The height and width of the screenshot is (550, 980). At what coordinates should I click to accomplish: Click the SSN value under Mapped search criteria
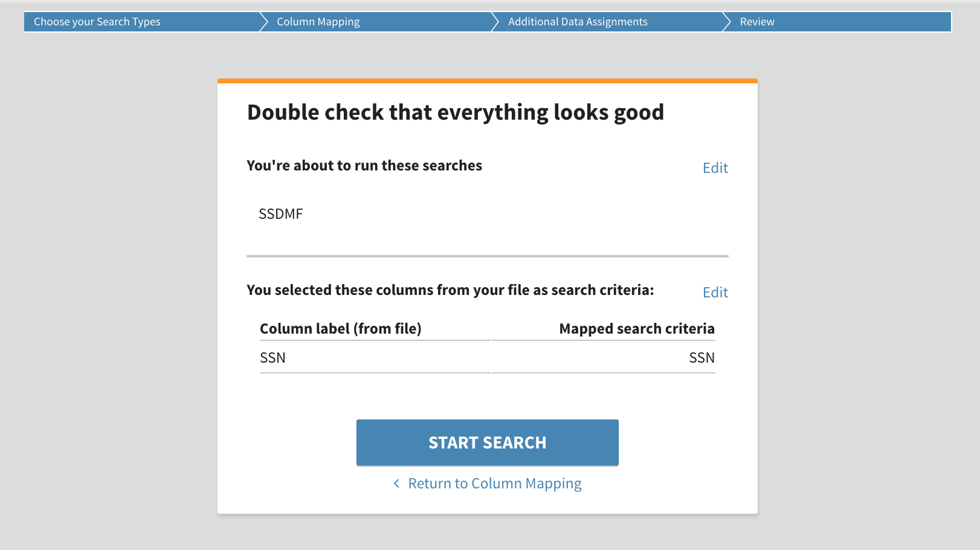click(701, 357)
